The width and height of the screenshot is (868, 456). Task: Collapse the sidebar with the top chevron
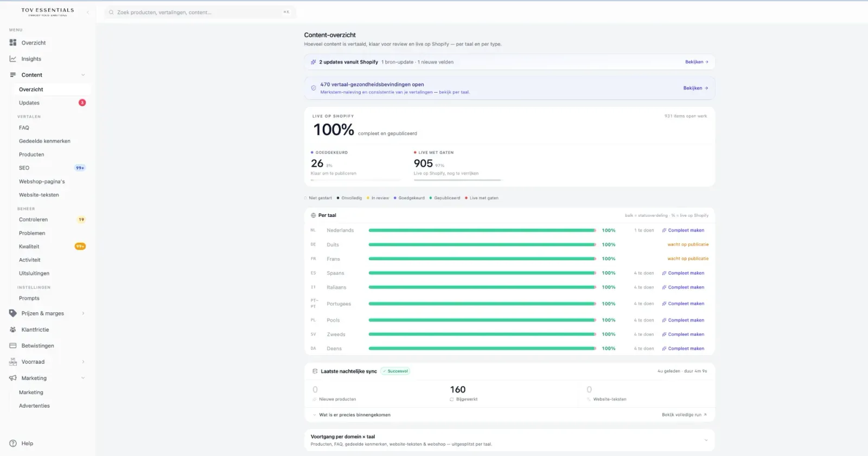point(88,12)
